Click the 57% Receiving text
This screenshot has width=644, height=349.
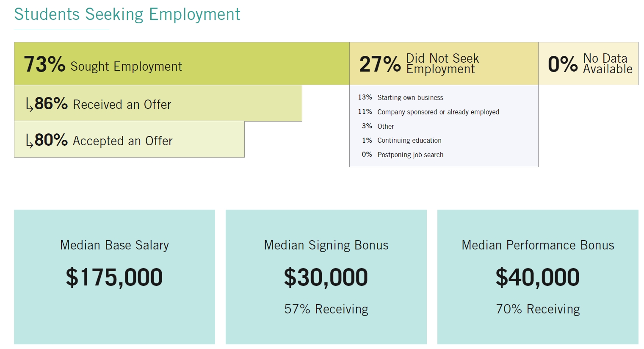click(x=326, y=309)
